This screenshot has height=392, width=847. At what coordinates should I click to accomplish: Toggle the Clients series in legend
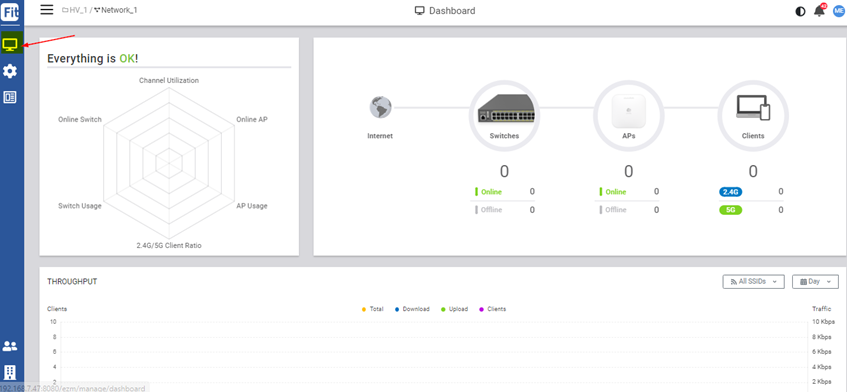point(493,309)
